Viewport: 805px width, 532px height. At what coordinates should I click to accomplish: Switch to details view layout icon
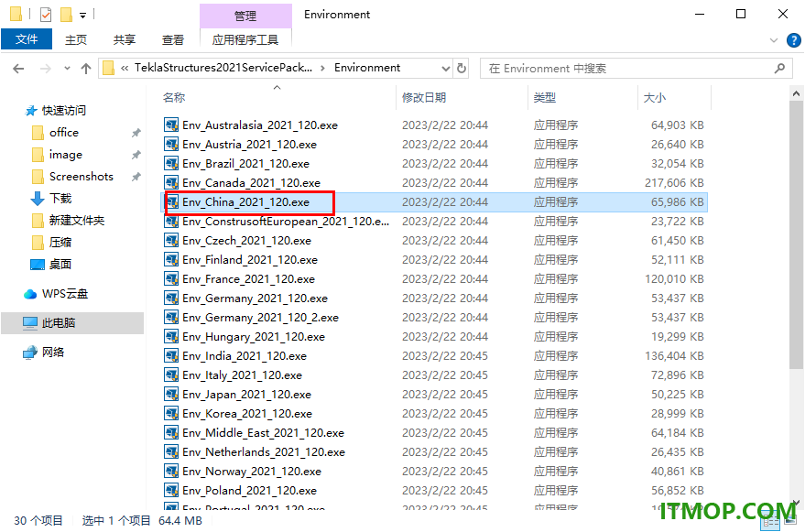tap(770, 523)
